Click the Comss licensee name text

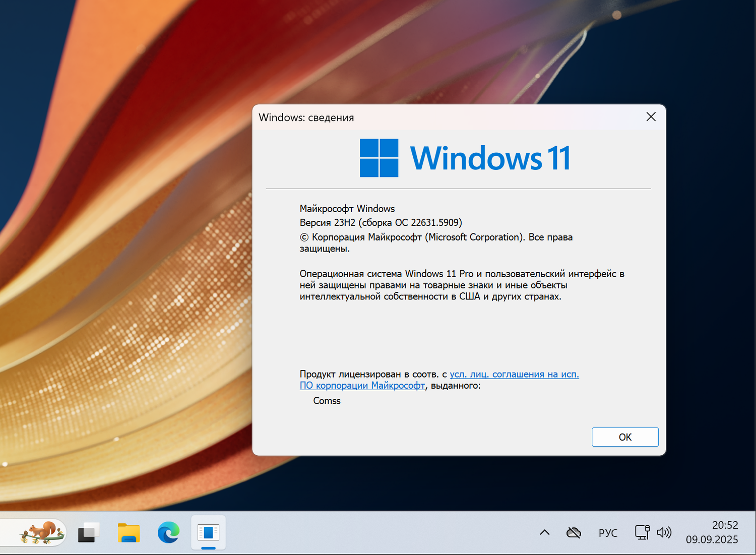click(327, 401)
